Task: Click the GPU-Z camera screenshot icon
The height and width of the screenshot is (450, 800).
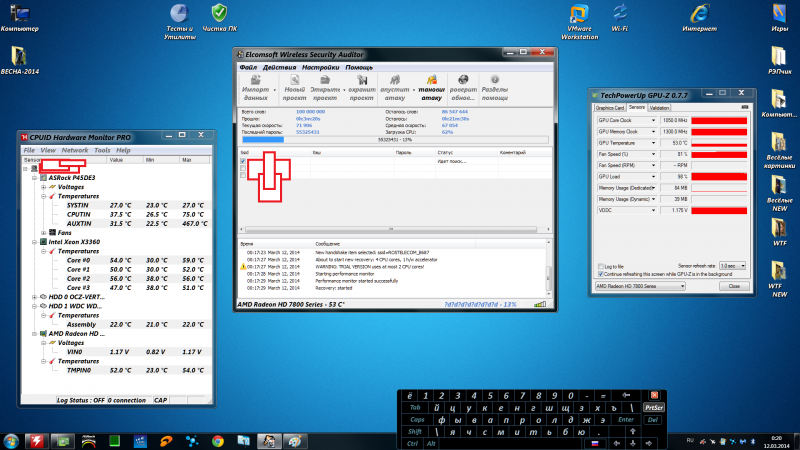Action: tap(745, 107)
